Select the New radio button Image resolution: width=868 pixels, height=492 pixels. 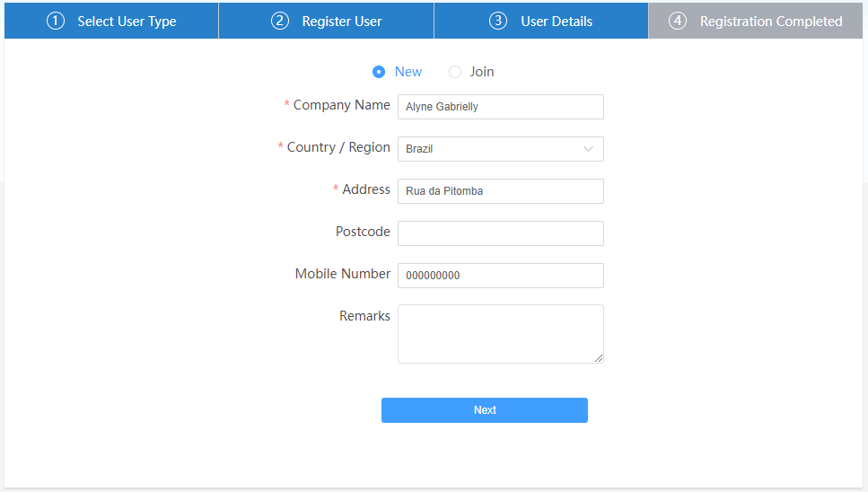pyautogui.click(x=379, y=72)
